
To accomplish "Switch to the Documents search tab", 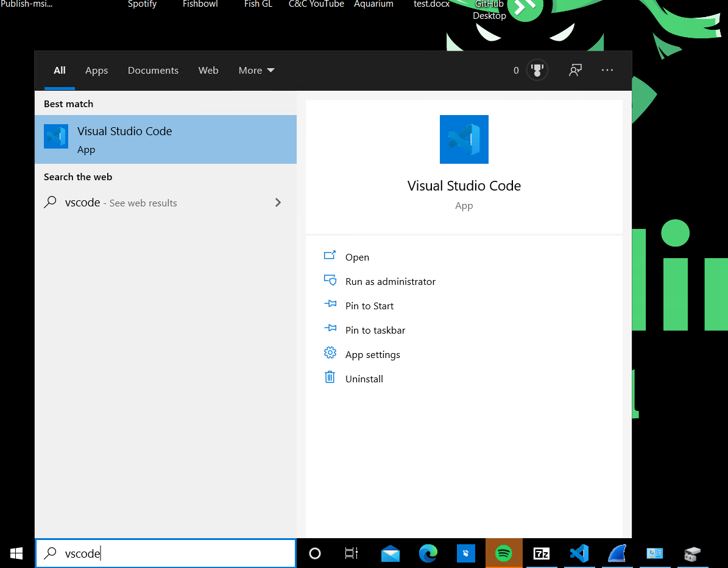I will 153,71.
